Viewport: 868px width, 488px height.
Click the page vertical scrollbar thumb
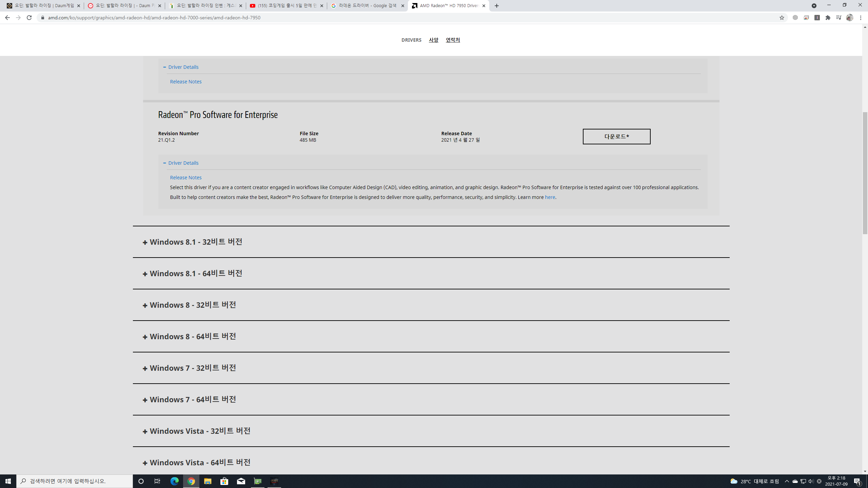865,173
